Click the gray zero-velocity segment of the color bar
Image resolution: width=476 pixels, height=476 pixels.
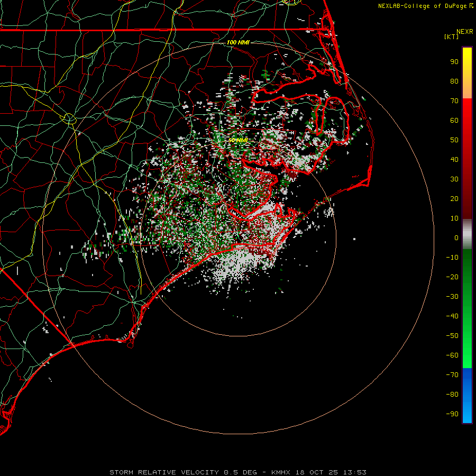[467, 234]
